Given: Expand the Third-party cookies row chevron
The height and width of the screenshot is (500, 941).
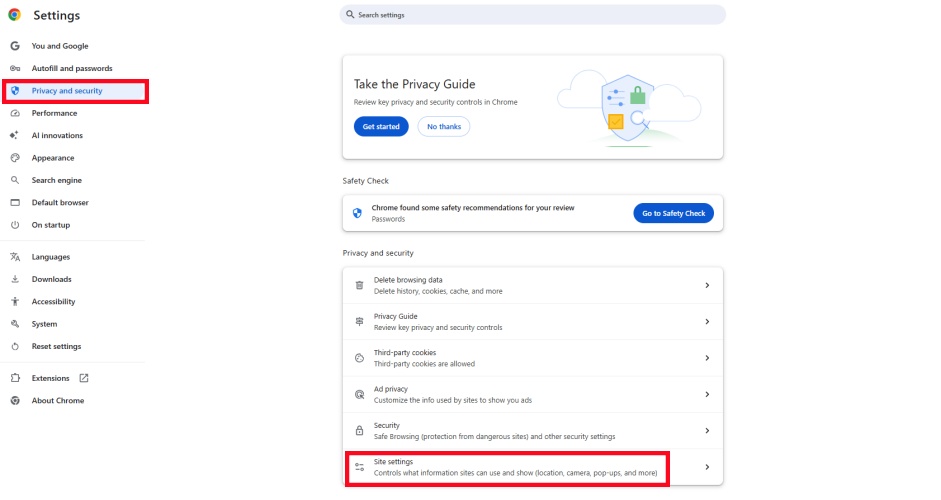Looking at the screenshot, I should click(x=707, y=358).
